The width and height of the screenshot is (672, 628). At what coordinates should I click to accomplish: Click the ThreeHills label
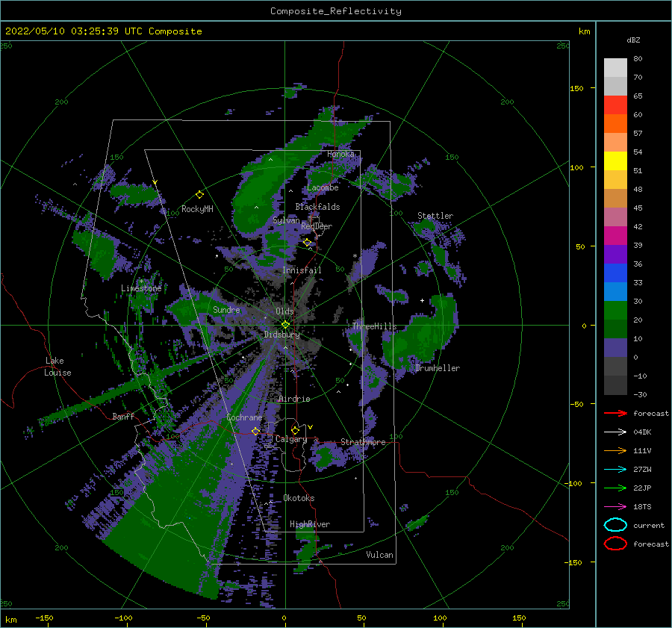click(x=375, y=326)
